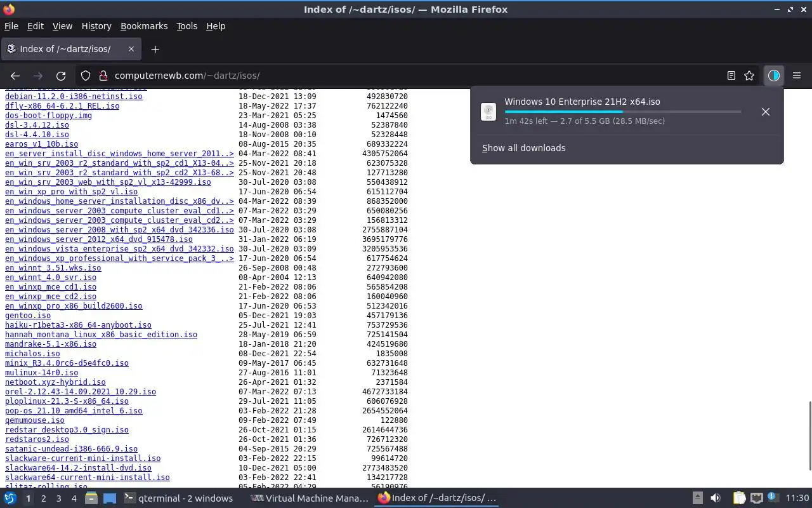Download dfly-x86_64-6.2.1_REL.iso
The image size is (812, 508).
(62, 106)
